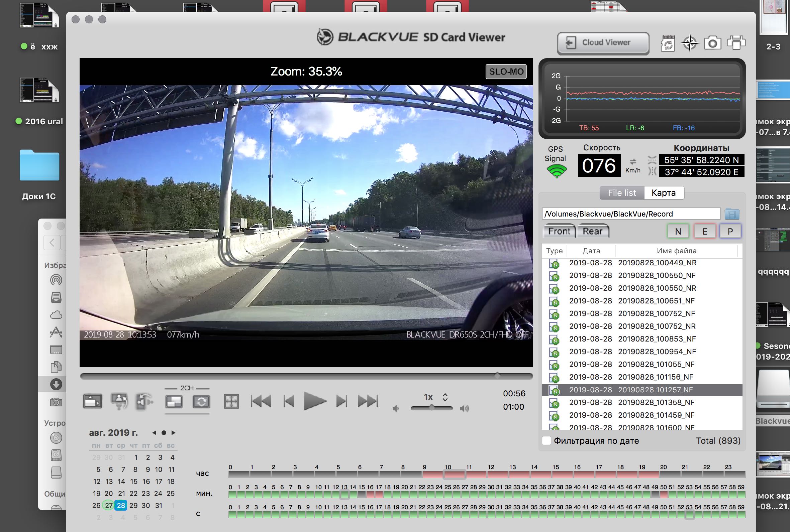Click second 53 on the с timeline
The height and width of the screenshot is (532, 790).
pos(689,515)
